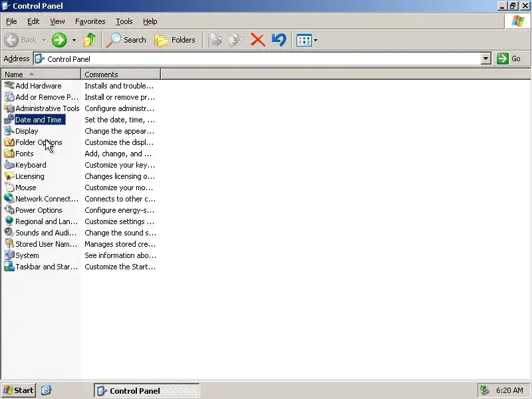This screenshot has height=399, width=532.
Task: Select the Display icon
Action: coord(9,131)
